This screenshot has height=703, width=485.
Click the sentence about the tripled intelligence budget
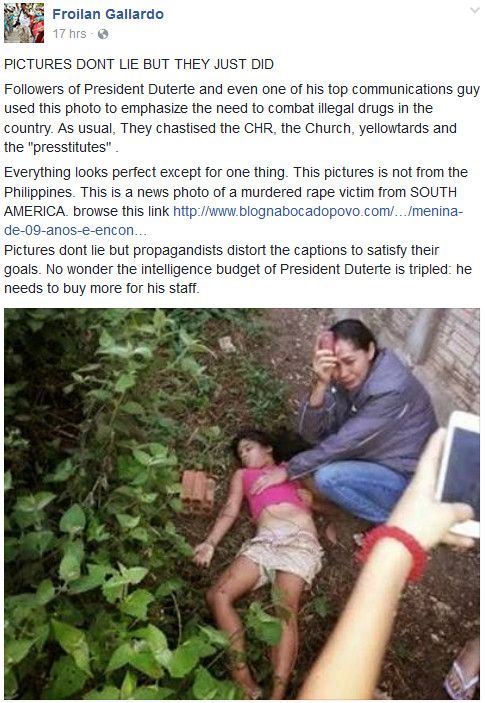pos(238,279)
